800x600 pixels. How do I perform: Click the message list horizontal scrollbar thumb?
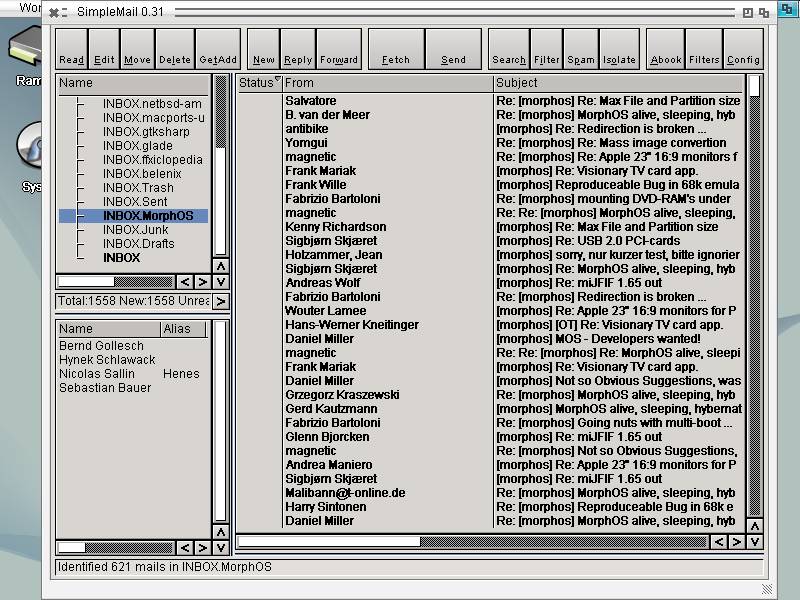[x=329, y=541]
